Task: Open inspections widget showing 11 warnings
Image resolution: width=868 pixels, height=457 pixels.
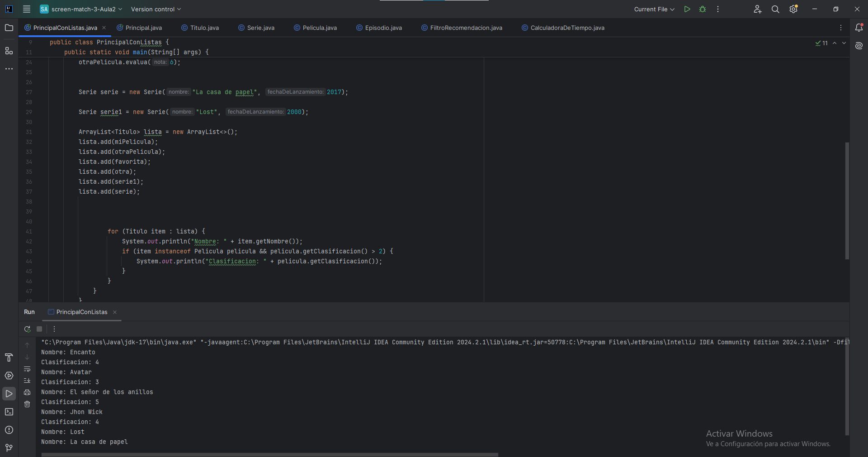Action: (x=821, y=43)
